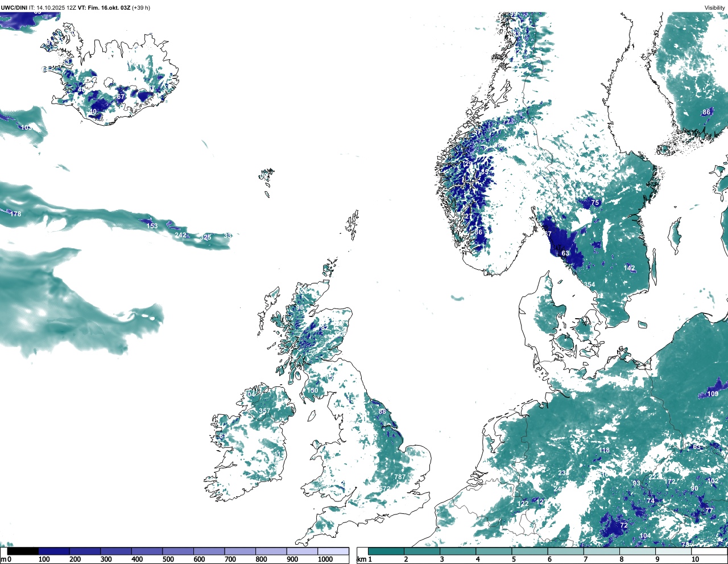Select the '109' value over Poland
Screen dimensions: 728x564
coord(713,394)
